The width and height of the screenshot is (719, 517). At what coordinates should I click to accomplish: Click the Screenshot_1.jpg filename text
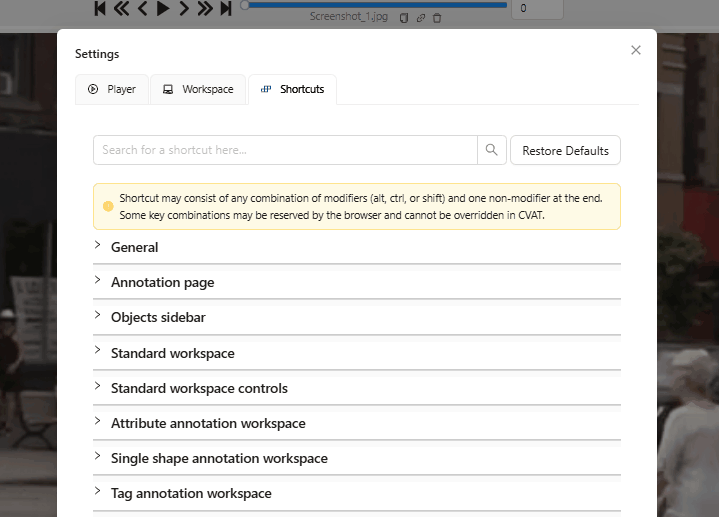[348, 17]
